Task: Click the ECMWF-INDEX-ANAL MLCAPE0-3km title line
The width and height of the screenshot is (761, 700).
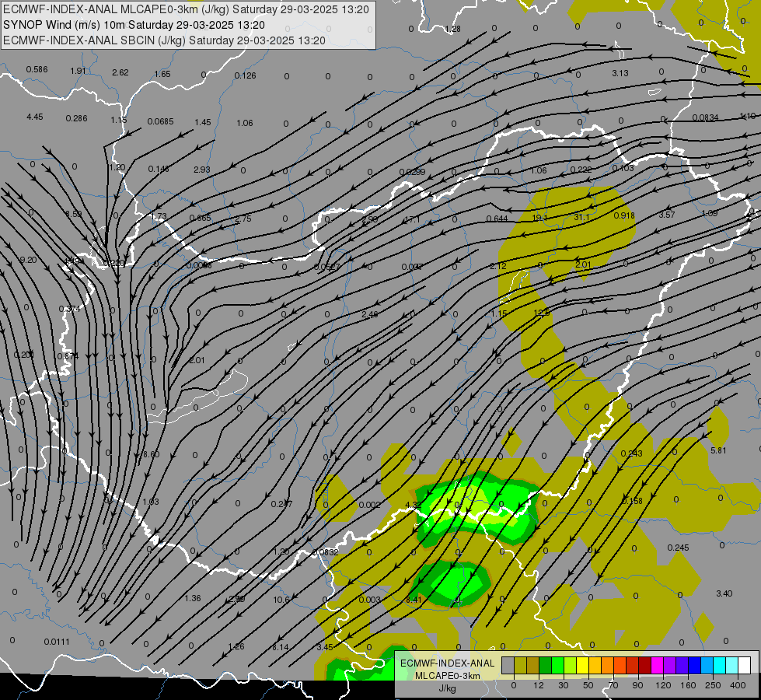Action: pos(186,9)
